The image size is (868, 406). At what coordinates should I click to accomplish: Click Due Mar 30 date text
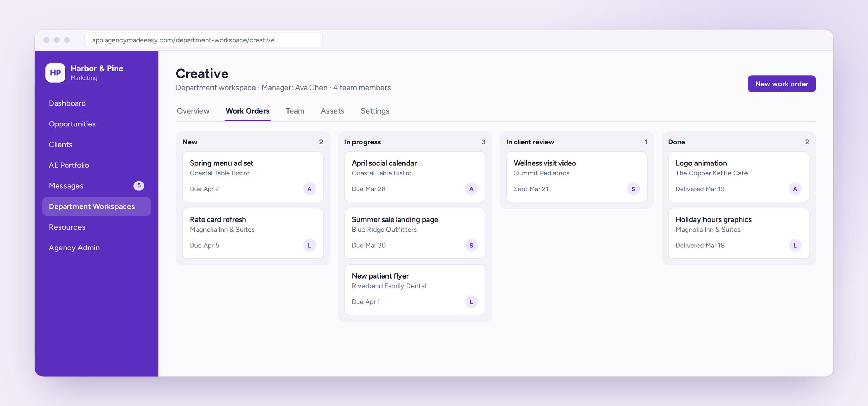coord(369,246)
